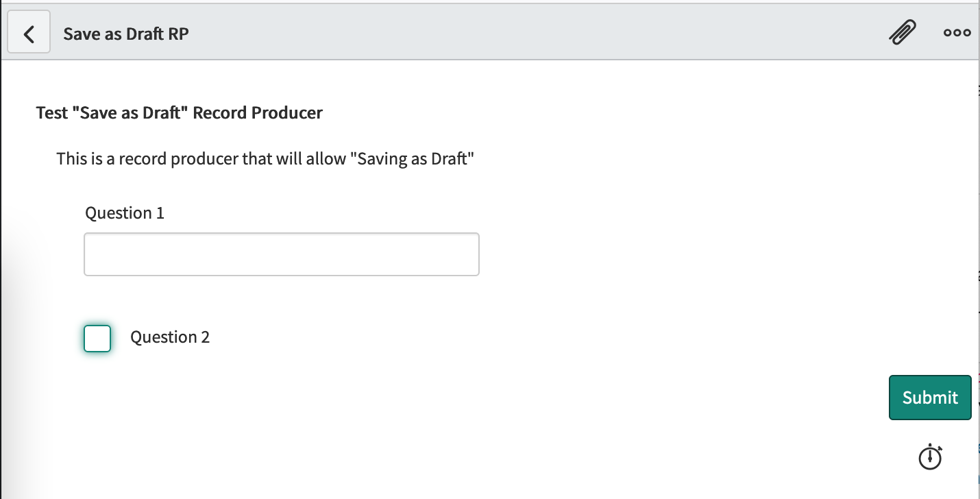Click the stopwatch timer icon
The height and width of the screenshot is (499, 980).
[x=930, y=457]
